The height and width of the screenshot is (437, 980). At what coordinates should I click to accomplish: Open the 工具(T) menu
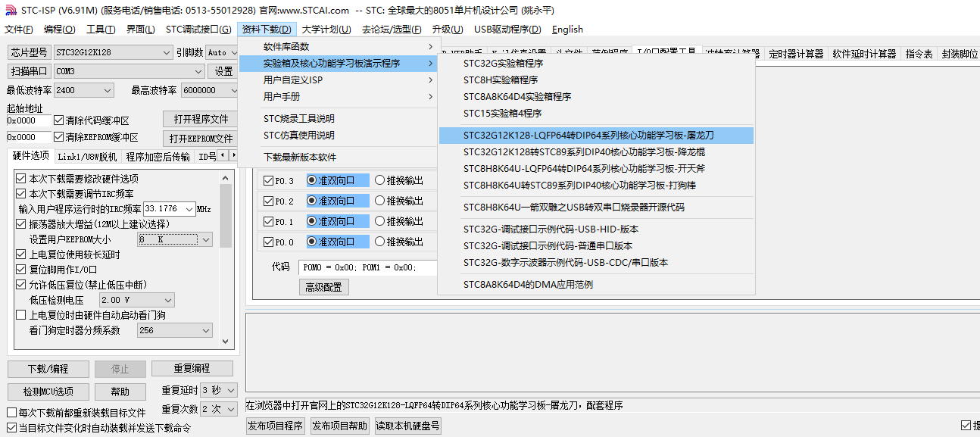[x=101, y=30]
